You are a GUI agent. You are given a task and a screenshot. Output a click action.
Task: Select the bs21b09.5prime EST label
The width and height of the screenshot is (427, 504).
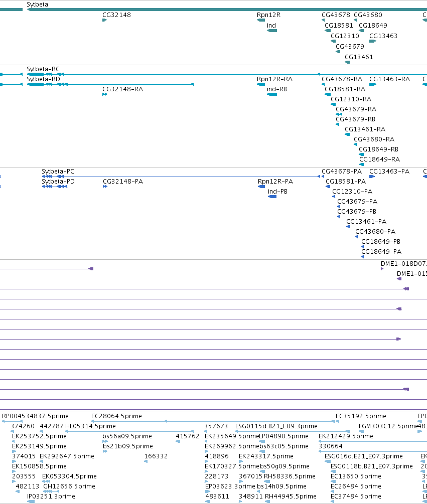(127, 446)
